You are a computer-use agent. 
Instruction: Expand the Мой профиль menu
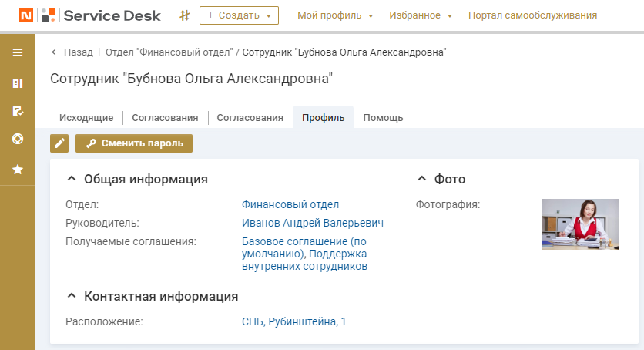click(x=335, y=15)
